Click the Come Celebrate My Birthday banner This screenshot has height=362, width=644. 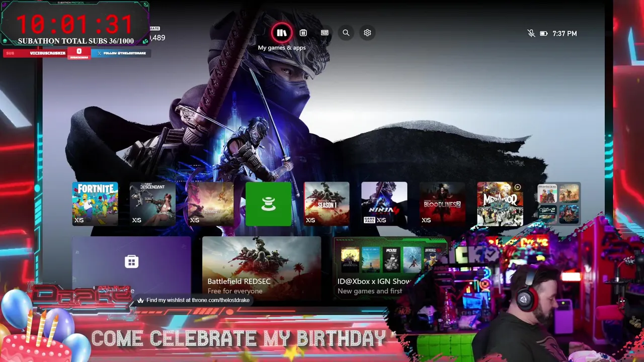[238, 339]
